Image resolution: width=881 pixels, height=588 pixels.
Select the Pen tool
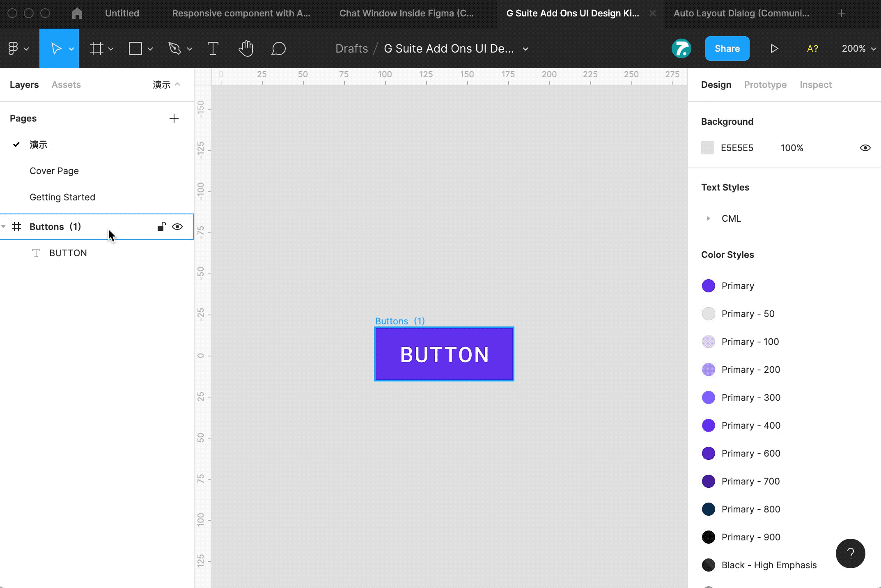tap(174, 48)
